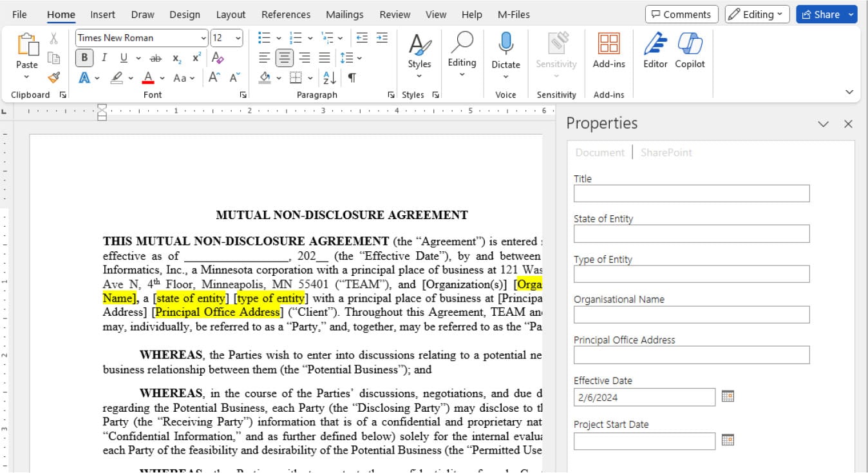Decrease paragraph indent
Viewport: 868px width, 473px height.
[x=362, y=38]
